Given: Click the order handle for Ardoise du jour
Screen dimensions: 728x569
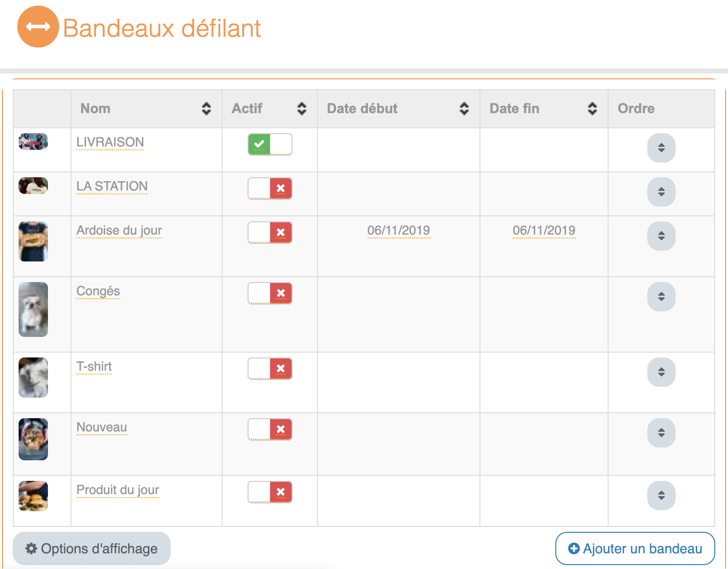Looking at the screenshot, I should pos(661,236).
